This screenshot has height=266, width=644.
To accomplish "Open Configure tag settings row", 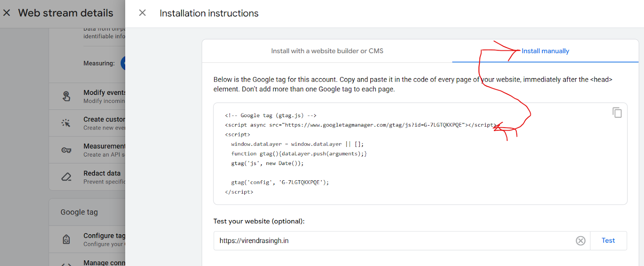I will [x=87, y=239].
